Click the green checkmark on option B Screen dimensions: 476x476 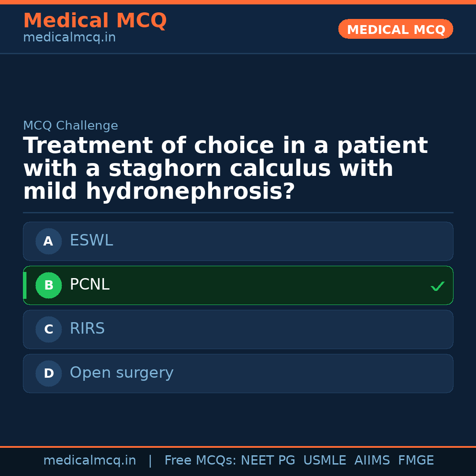438,286
